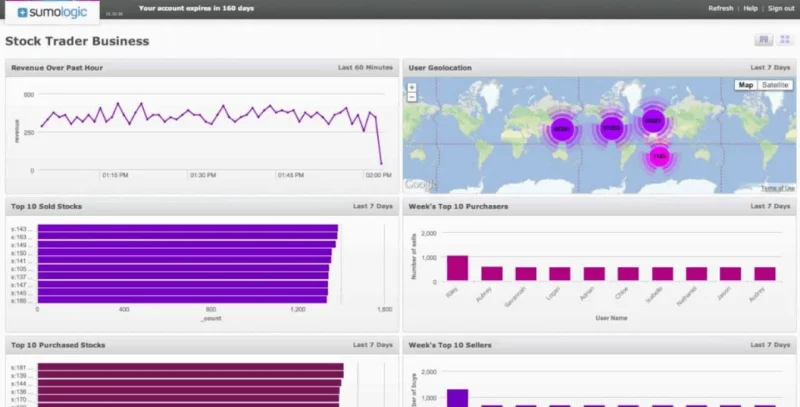Select the top bar in Top 10 Sold Stocks
The image size is (800, 407).
point(188,228)
